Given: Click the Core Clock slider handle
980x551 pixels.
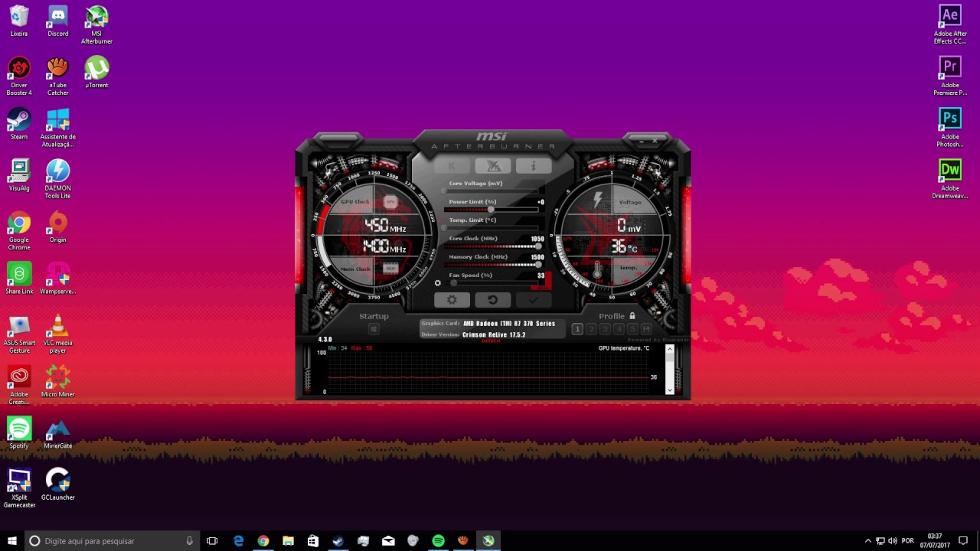Looking at the screenshot, I should click(539, 246).
